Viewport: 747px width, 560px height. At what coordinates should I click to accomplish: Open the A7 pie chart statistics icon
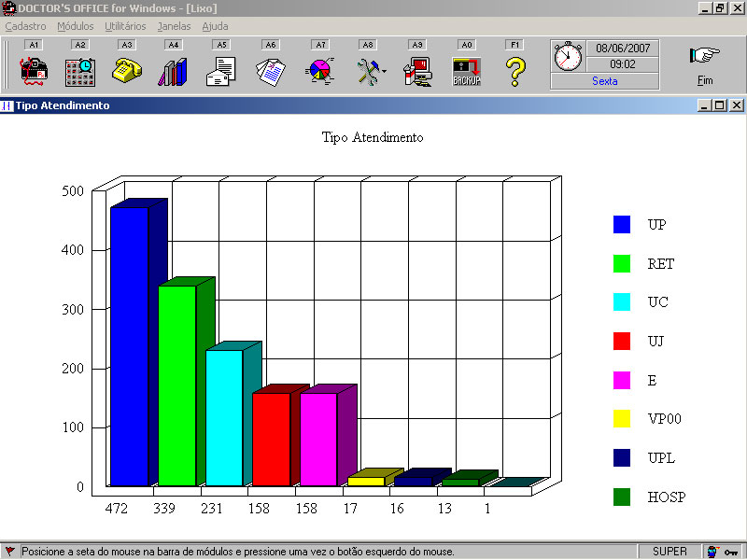pos(319,71)
